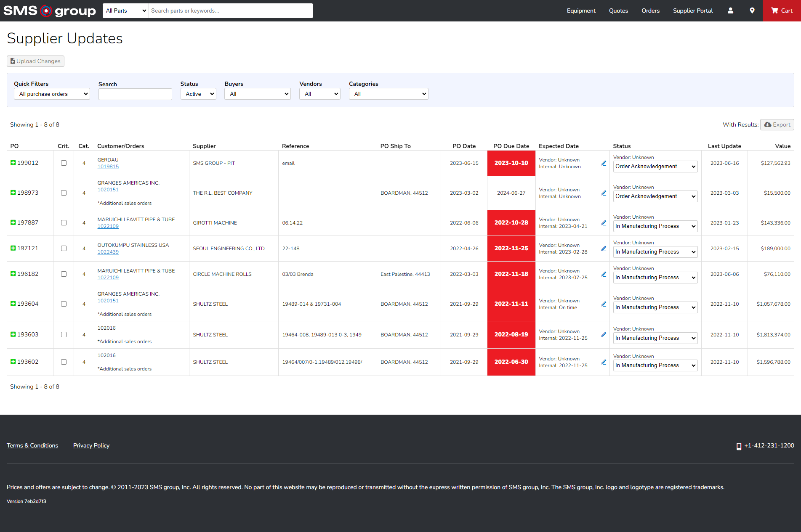Click the red PO Due Date 2022-10-28 cell

point(511,223)
